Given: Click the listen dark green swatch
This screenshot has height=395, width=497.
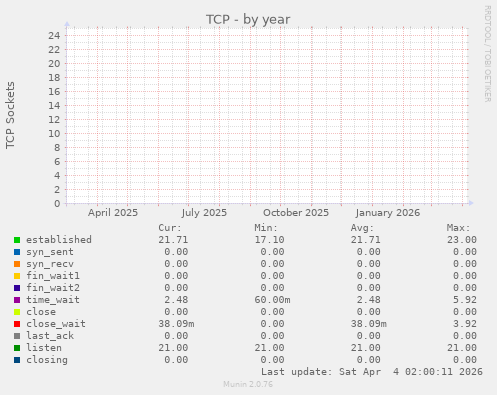Looking at the screenshot, I should [17, 348].
